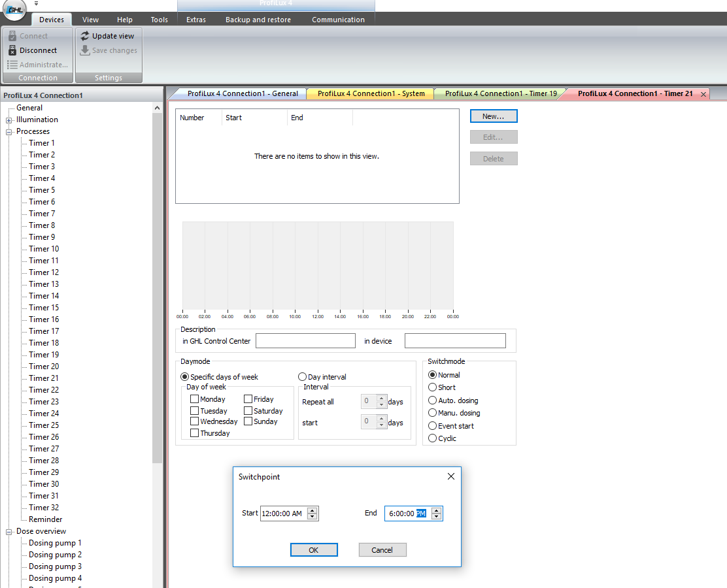
Task: Close the Timer 21 tab
Action: (703, 94)
